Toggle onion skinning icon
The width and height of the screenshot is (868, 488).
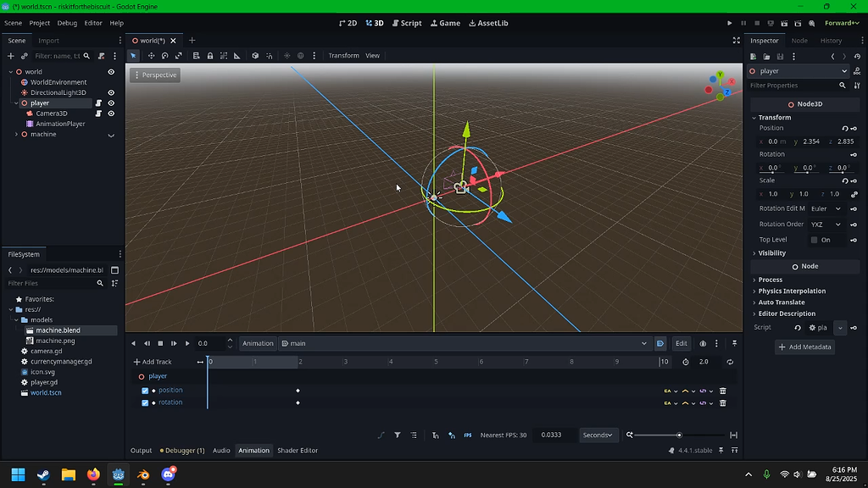(703, 344)
